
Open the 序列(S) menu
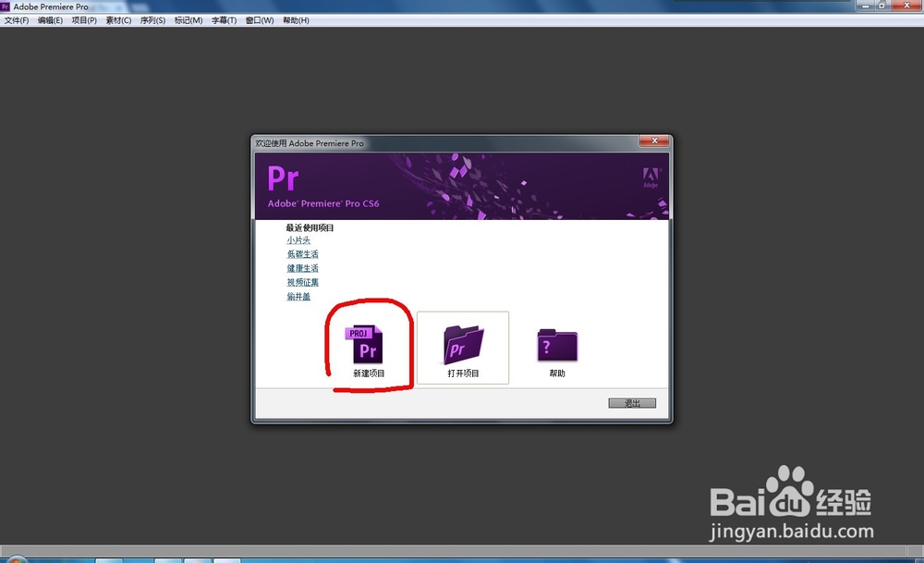152,20
